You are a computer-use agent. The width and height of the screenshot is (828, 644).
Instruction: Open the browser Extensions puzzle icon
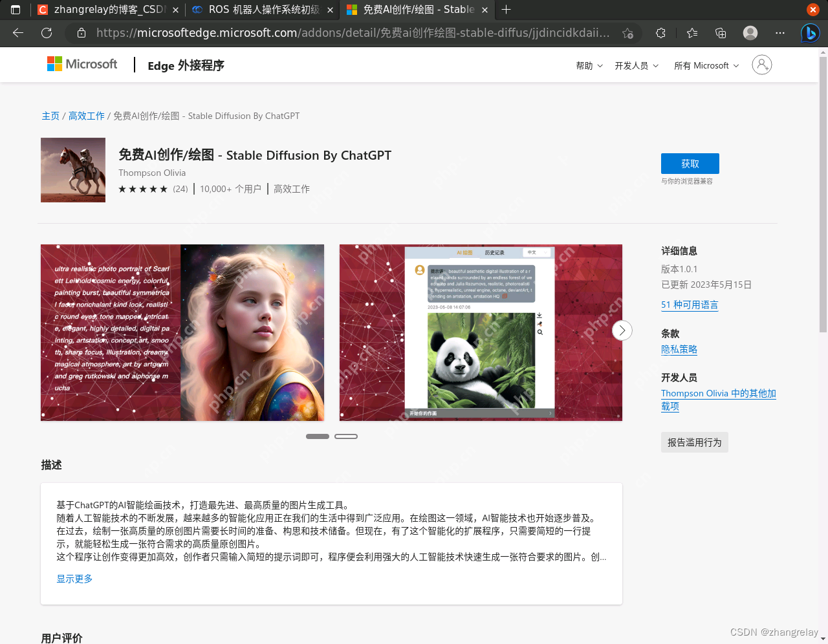[660, 32]
